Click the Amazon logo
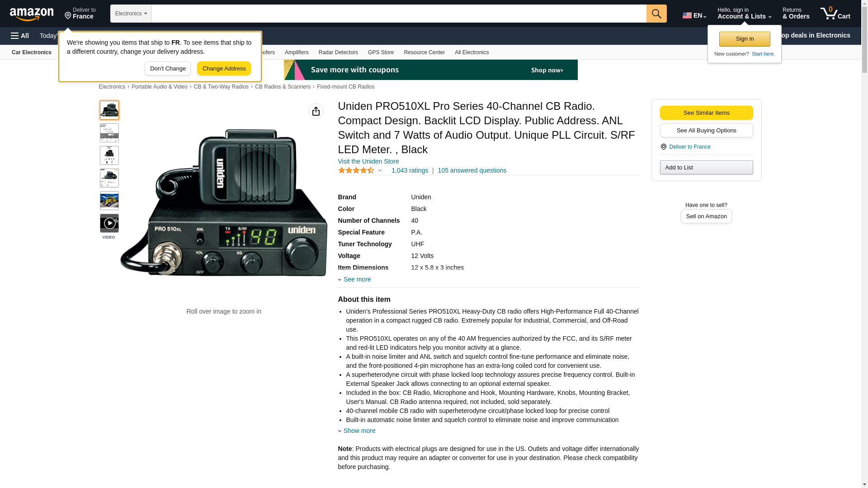This screenshot has height=488, width=868. (x=32, y=14)
